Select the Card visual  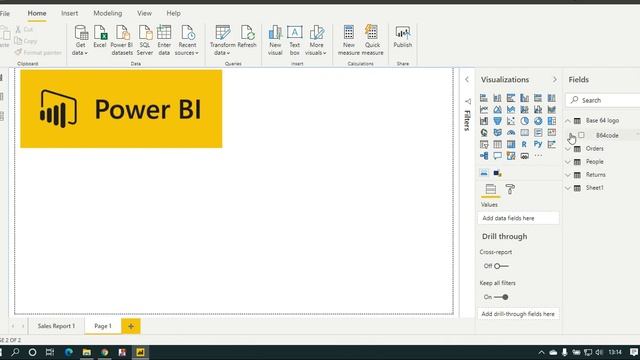[x=524, y=133]
